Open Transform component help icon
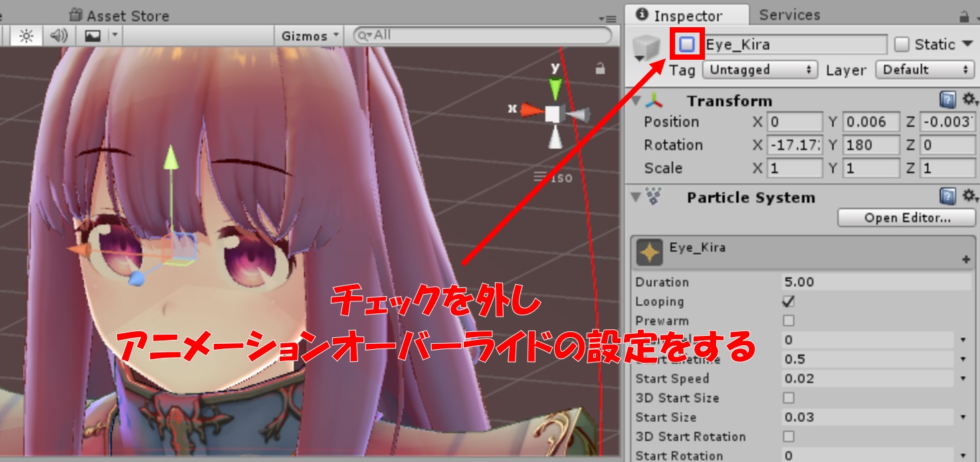Viewport: 980px width, 462px height. pos(947,100)
